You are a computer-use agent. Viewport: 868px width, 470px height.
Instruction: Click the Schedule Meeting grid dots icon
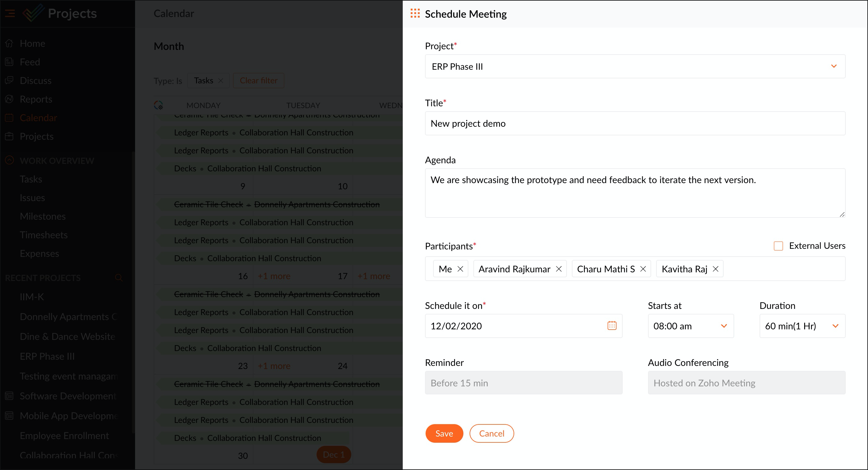415,13
